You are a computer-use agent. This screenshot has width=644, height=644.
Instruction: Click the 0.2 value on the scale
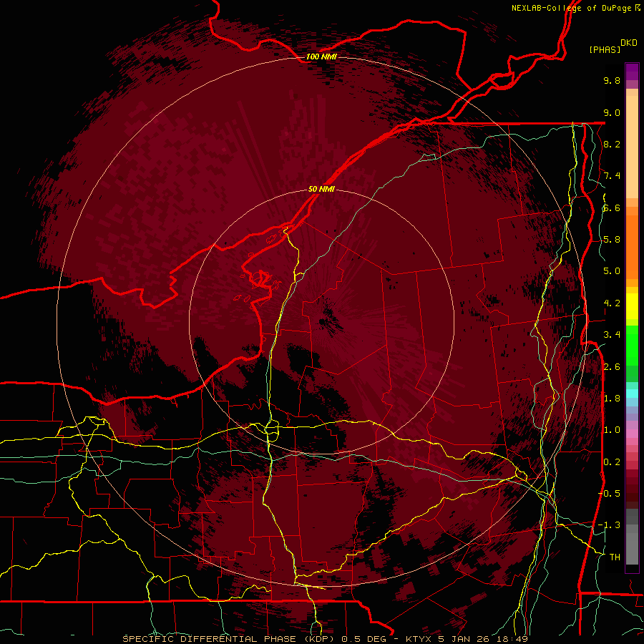(x=612, y=462)
